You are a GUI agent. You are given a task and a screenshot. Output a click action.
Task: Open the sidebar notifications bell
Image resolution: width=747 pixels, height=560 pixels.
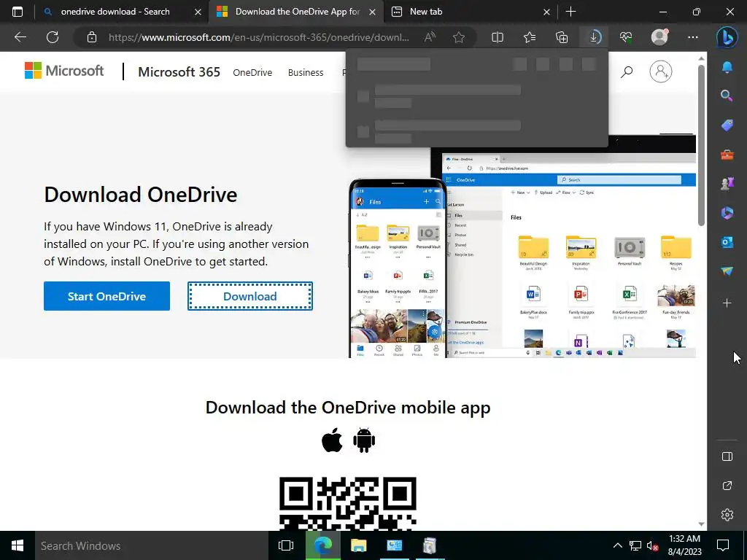pos(727,67)
